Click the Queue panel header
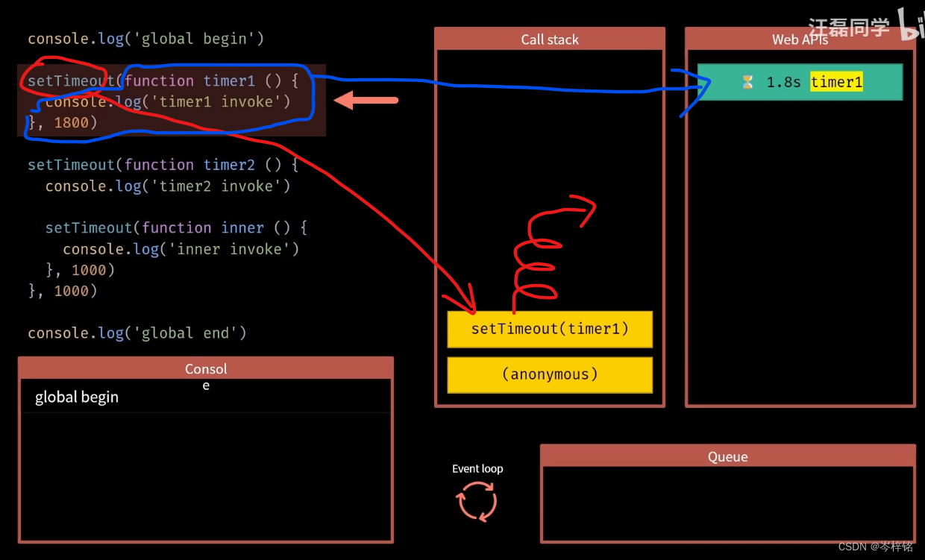 [x=728, y=456]
